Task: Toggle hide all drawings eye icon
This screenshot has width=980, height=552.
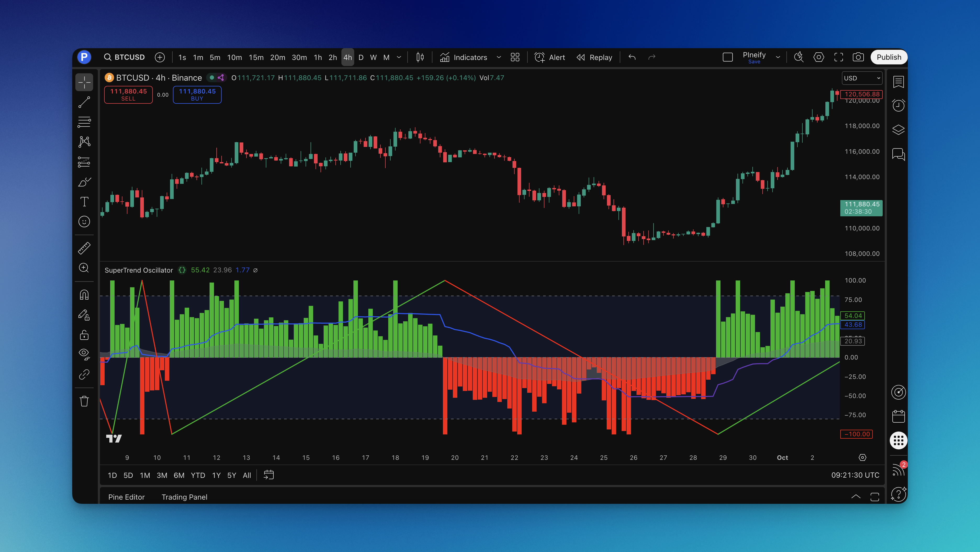Action: [x=84, y=354]
